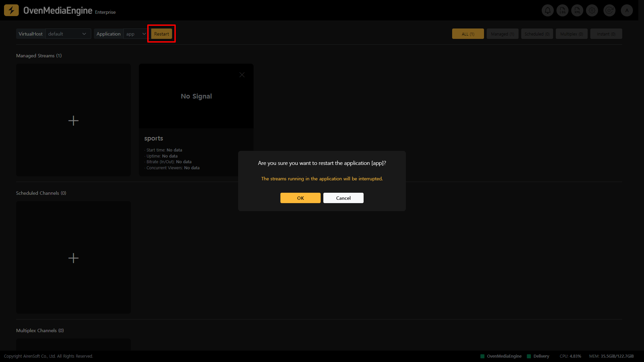
Task: Open the XML configuration icon
Action: tap(577, 10)
